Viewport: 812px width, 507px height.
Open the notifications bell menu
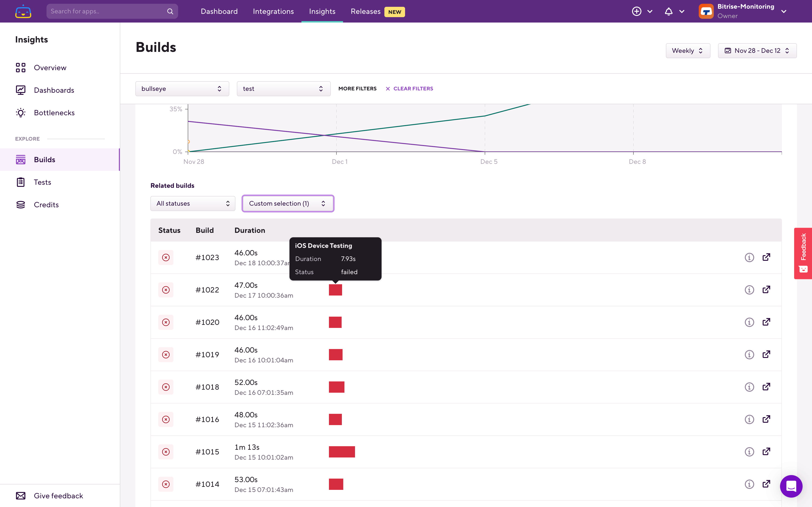click(x=668, y=12)
